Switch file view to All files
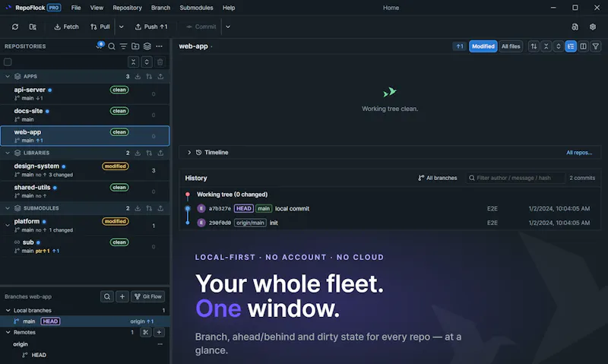Viewport: 608px width, 364px height. pyautogui.click(x=511, y=46)
